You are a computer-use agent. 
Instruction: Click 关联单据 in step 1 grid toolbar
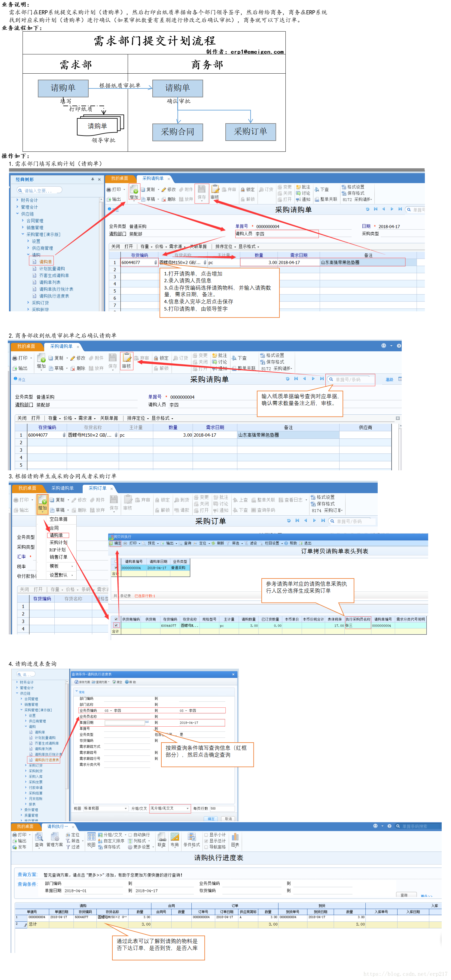[198, 246]
